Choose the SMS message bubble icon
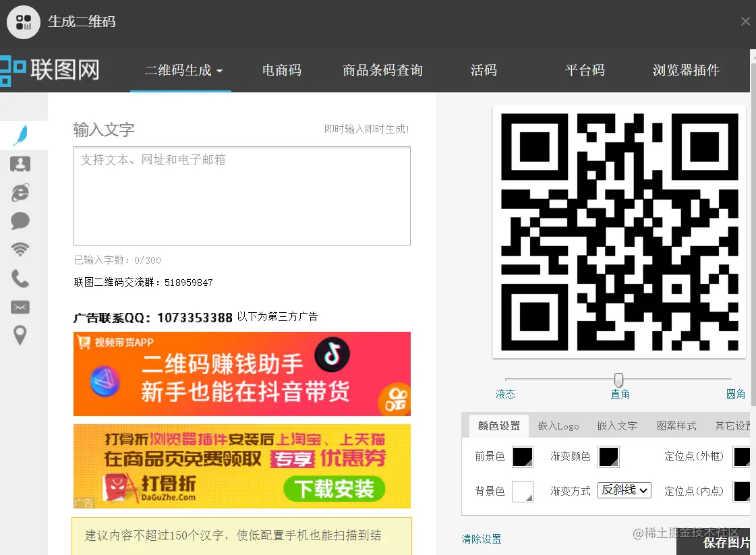Viewport: 756px width, 555px height. click(x=20, y=221)
